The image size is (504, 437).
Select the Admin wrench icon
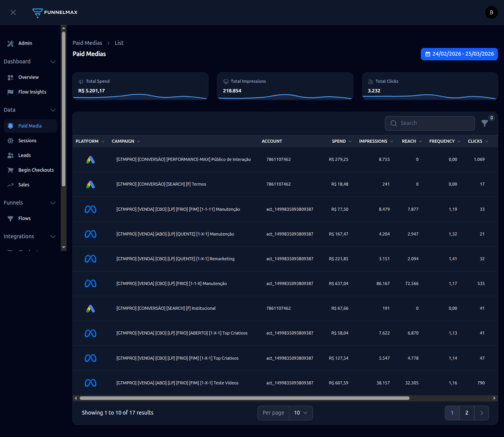pos(10,43)
